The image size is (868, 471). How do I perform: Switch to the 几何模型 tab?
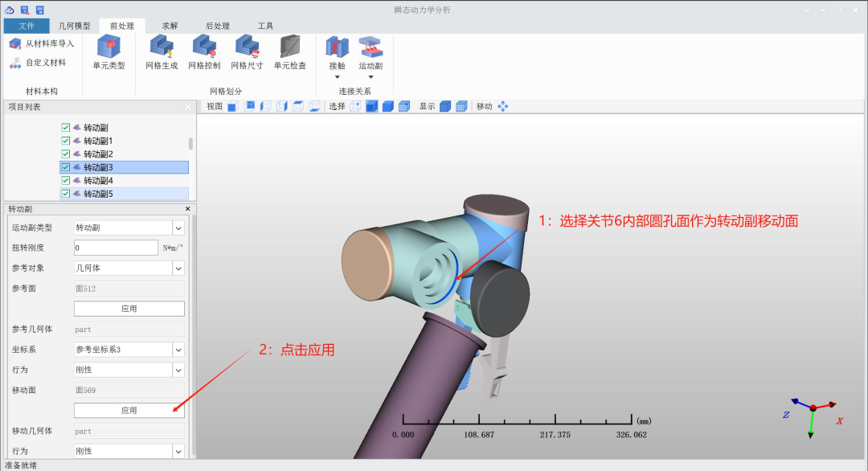tap(74, 26)
